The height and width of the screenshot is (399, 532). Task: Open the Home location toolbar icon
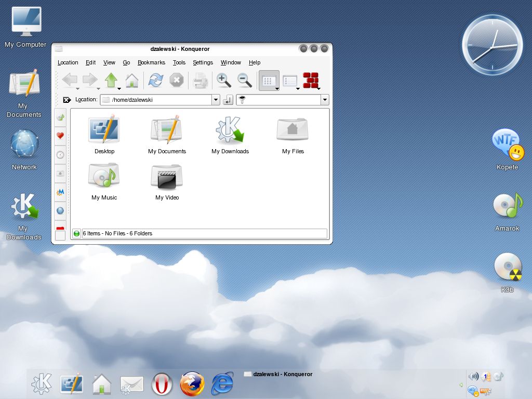131,81
